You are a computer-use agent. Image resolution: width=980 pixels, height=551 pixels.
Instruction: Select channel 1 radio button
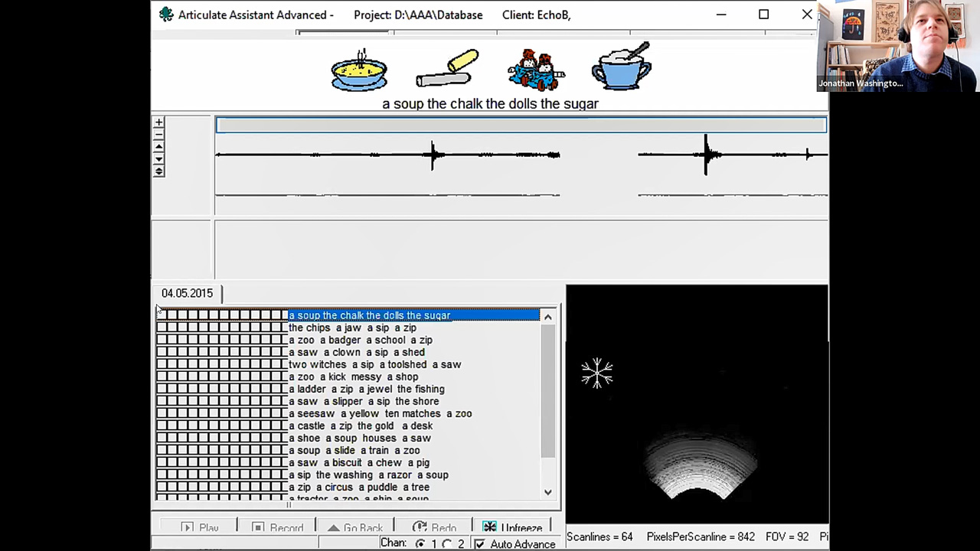pyautogui.click(x=420, y=544)
